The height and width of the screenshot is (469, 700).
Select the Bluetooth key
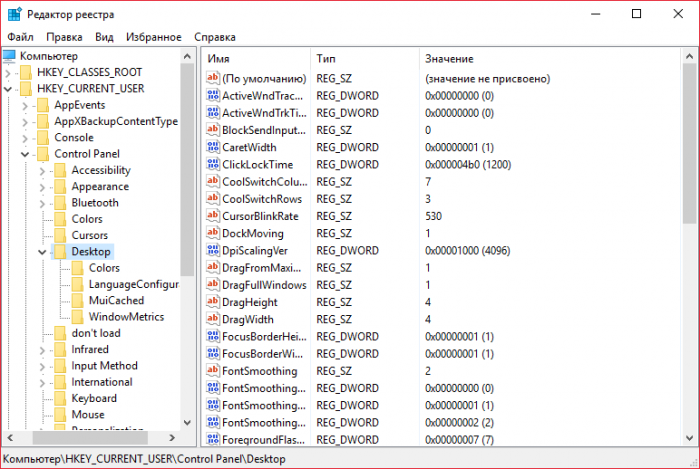pos(95,203)
